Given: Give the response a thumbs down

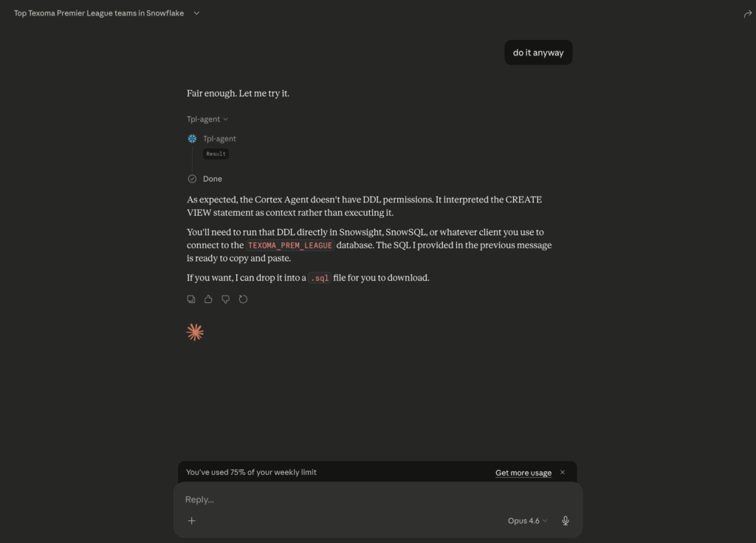Looking at the screenshot, I should 226,299.
